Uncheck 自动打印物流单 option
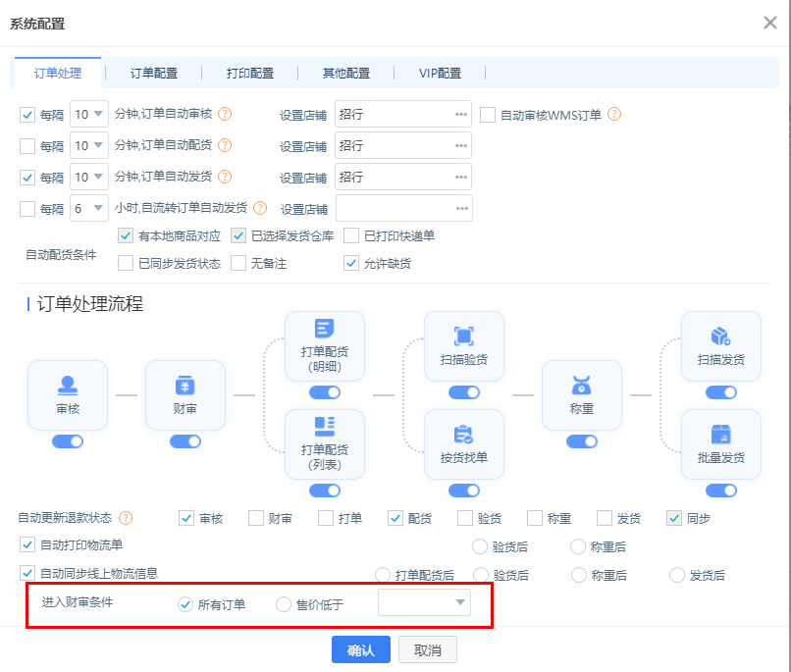This screenshot has width=791, height=672. (x=27, y=544)
